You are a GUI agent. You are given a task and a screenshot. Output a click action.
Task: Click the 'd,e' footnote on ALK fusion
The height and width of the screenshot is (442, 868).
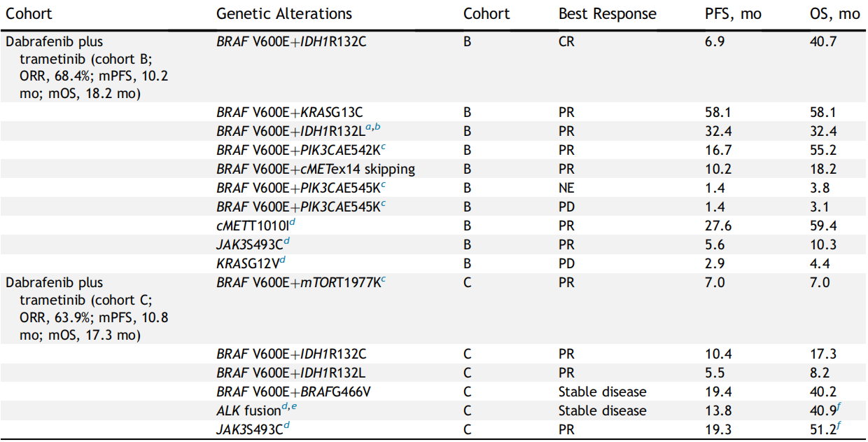293,406
